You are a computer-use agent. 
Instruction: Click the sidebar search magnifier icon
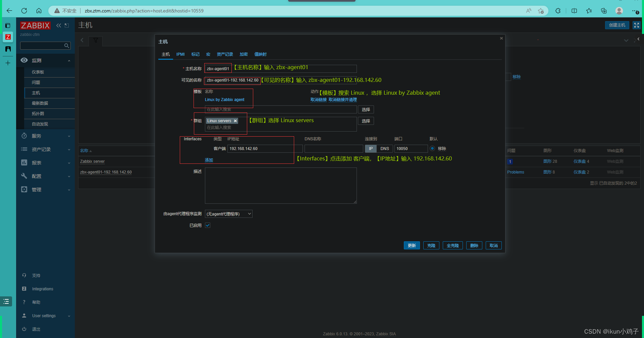[67, 46]
